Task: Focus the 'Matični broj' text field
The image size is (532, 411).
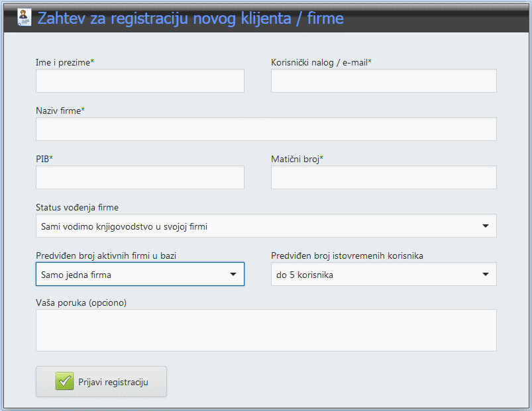Action: click(x=384, y=177)
